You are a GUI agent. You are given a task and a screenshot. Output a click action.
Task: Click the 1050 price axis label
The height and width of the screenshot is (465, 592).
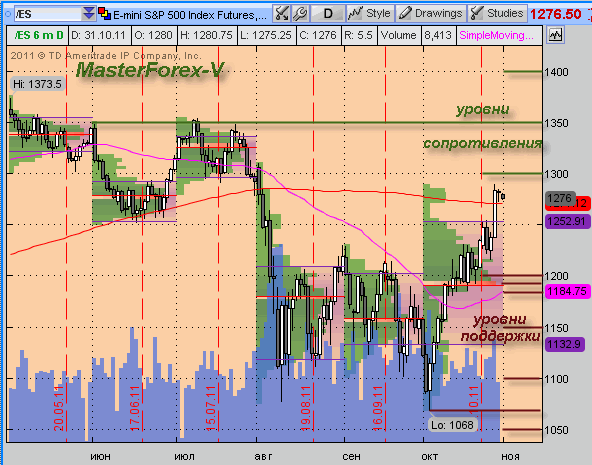pyautogui.click(x=556, y=430)
